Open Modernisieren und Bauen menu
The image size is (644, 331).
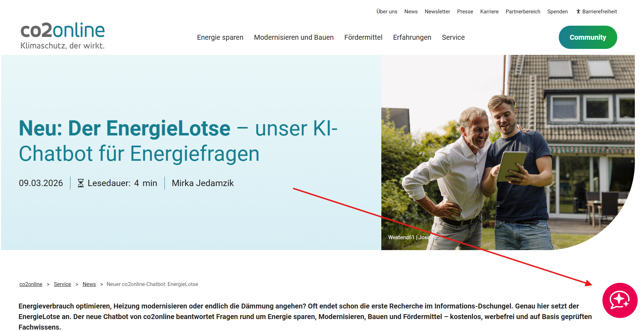click(294, 37)
